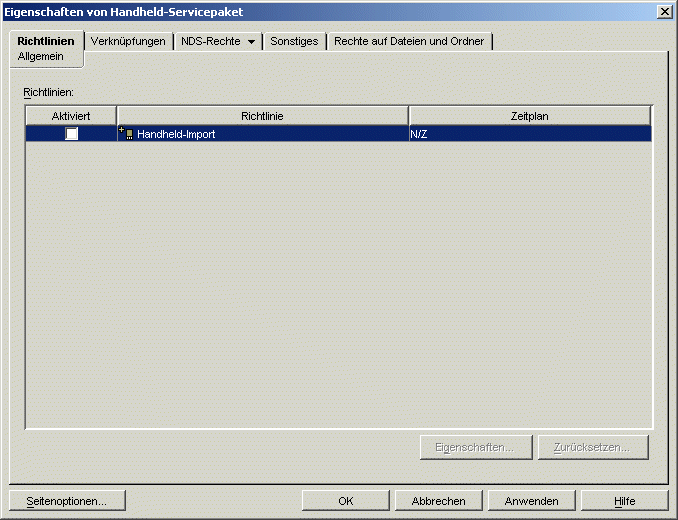Viewport: 678px width, 520px height.
Task: Click the Richtlinie column header
Action: coord(262,116)
